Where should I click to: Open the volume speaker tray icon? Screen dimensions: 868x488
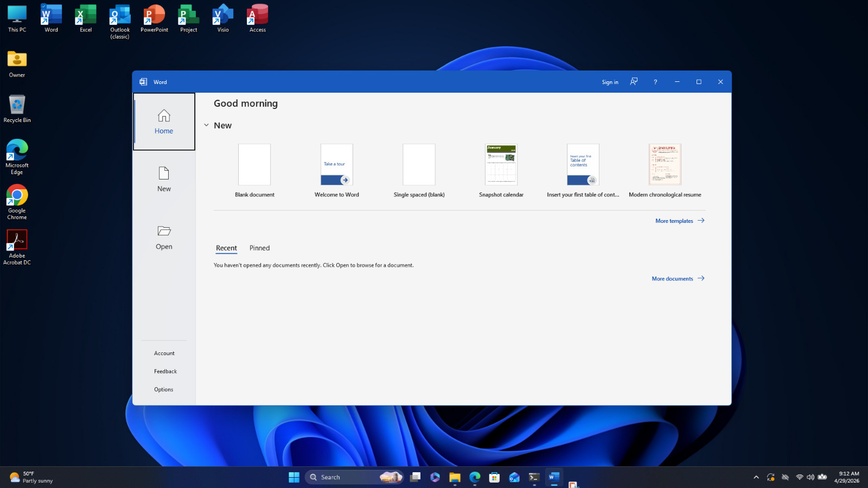[810, 477]
